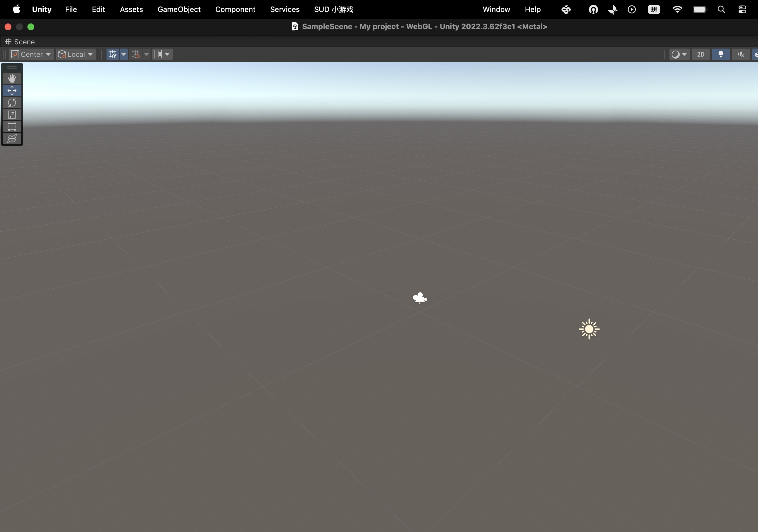The image size is (758, 532).
Task: Open the Assets menu
Action: tap(131, 9)
